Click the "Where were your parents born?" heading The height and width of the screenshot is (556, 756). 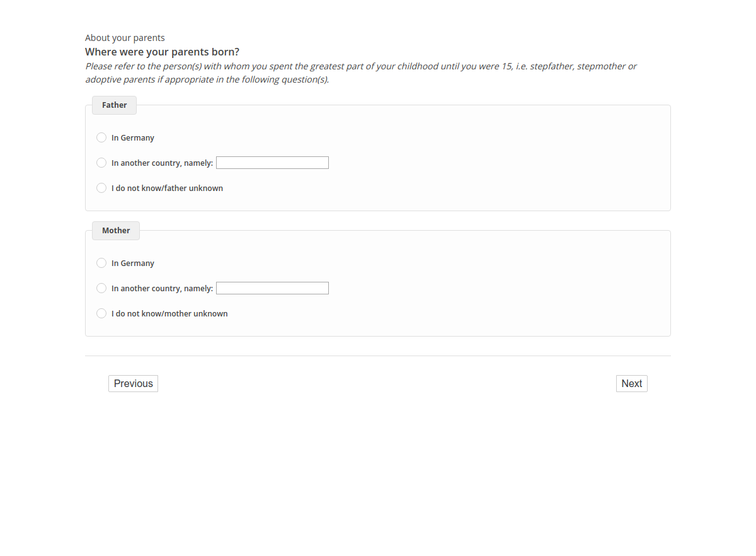click(x=162, y=52)
